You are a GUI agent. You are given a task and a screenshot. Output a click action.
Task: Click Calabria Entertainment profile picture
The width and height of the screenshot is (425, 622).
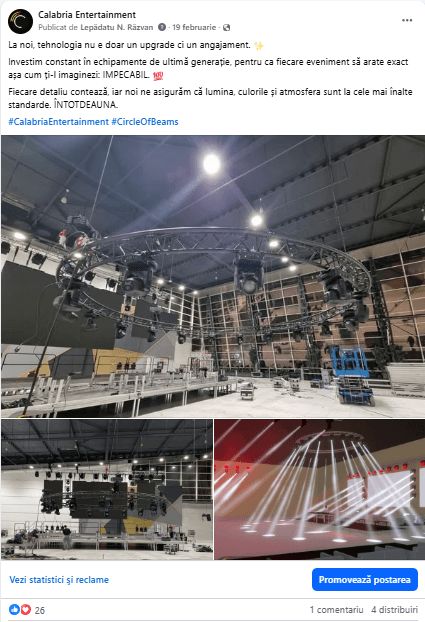(20, 21)
